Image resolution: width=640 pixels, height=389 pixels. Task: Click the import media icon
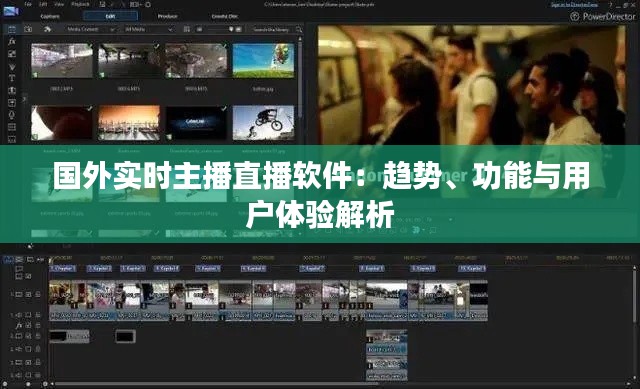(28, 29)
